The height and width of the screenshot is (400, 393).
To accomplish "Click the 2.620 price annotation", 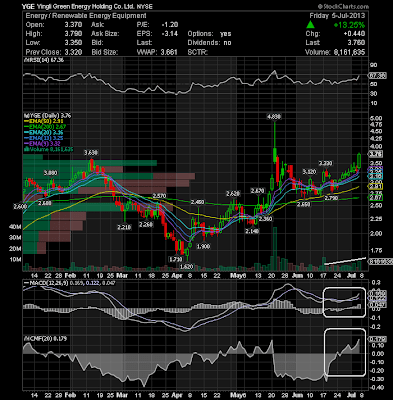I will [233, 194].
